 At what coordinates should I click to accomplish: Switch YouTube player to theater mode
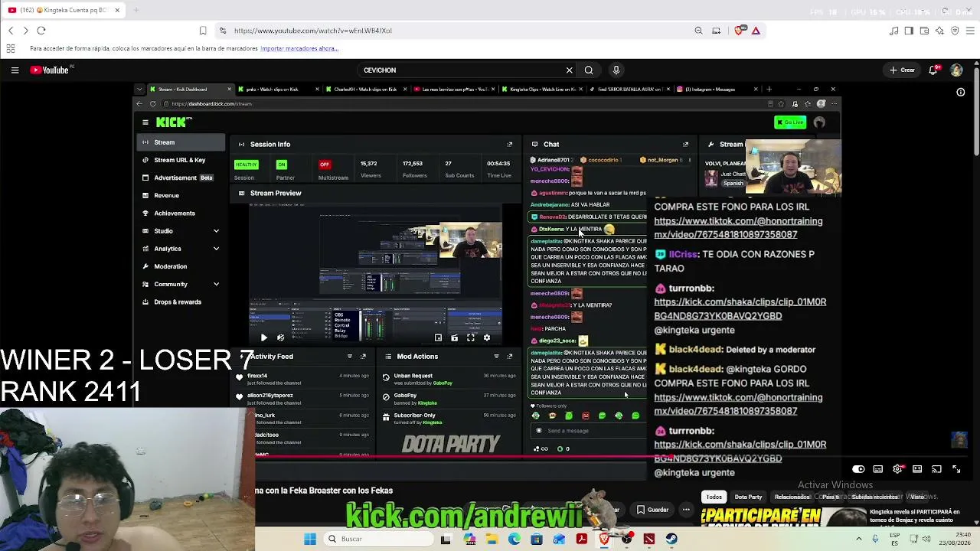pyautogui.click(x=917, y=469)
